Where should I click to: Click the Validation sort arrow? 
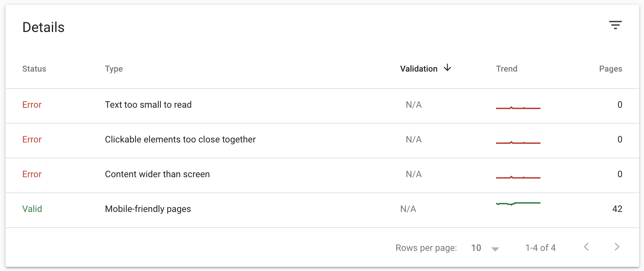tap(448, 68)
